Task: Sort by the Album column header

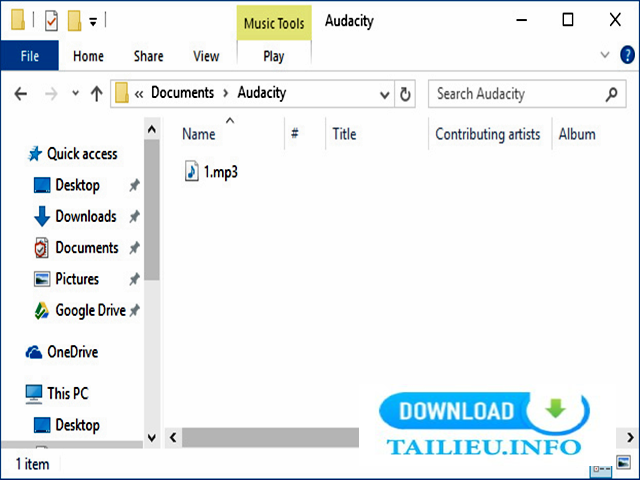Action: 577,134
